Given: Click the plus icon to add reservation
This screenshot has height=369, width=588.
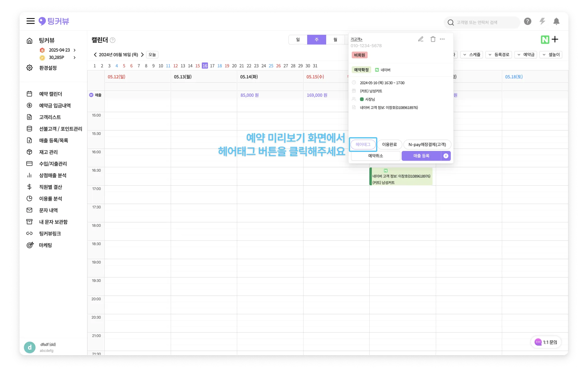Looking at the screenshot, I should 555,40.
